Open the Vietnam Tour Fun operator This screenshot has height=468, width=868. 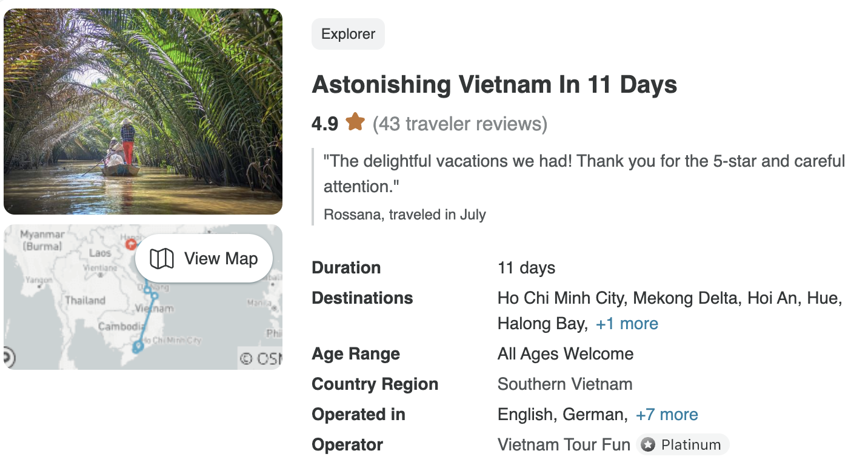tap(564, 445)
